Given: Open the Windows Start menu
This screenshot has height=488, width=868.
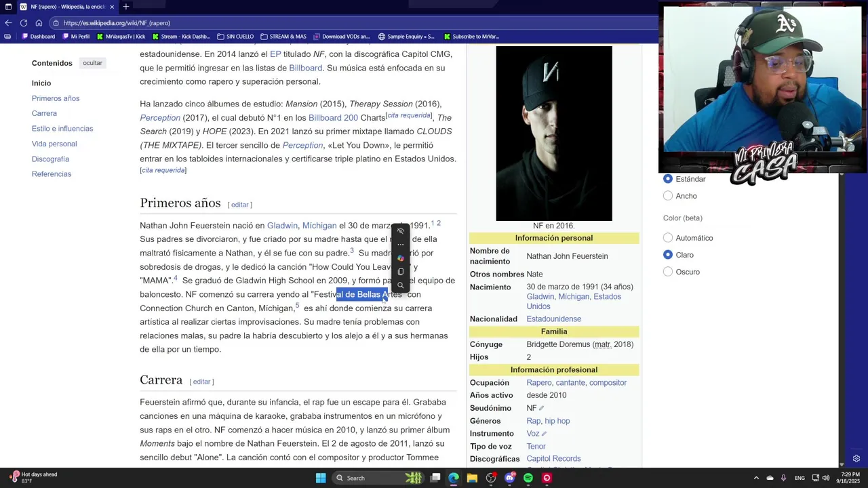Looking at the screenshot, I should pyautogui.click(x=321, y=478).
